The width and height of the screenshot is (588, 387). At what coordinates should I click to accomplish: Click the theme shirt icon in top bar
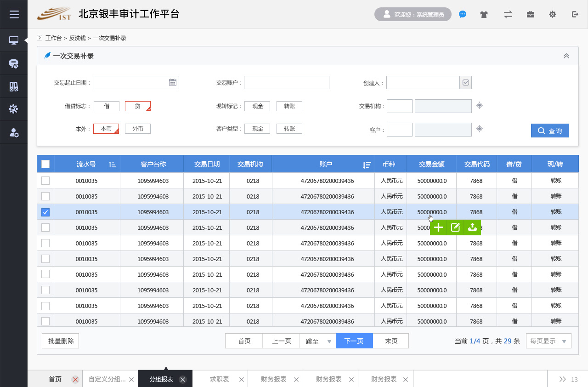pos(484,14)
